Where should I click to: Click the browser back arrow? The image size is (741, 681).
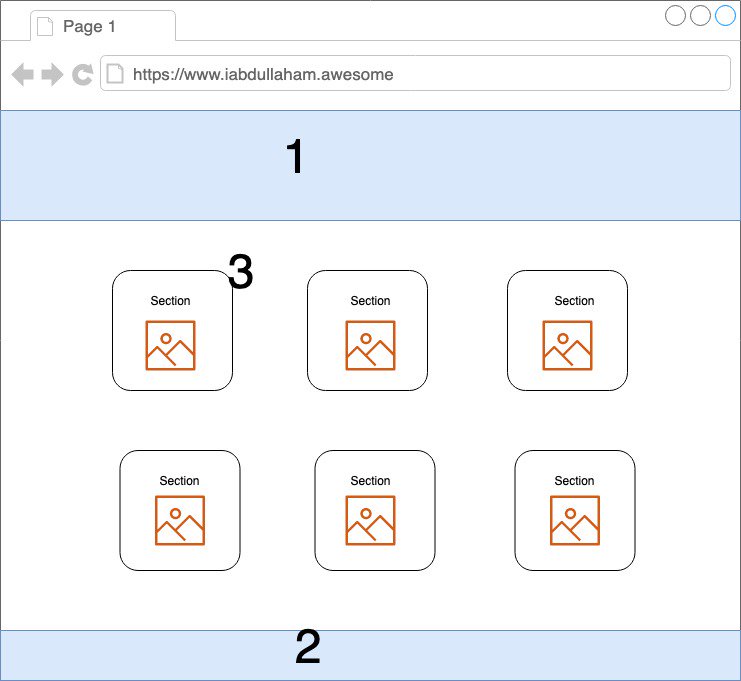point(23,74)
